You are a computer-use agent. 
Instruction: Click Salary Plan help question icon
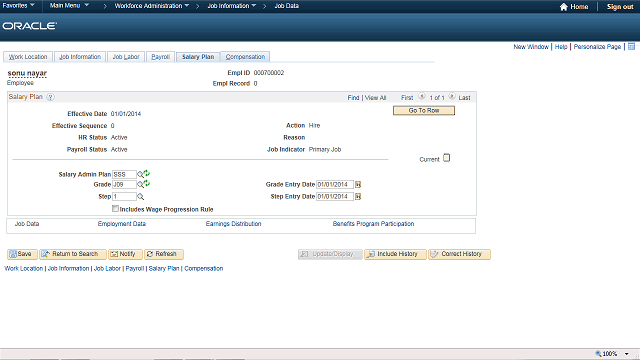coord(50,97)
